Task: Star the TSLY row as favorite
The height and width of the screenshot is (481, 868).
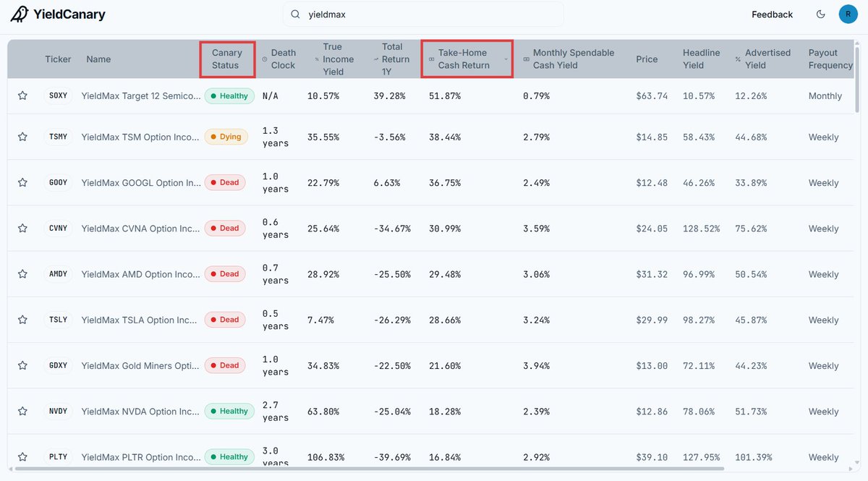Action: pyautogui.click(x=22, y=319)
